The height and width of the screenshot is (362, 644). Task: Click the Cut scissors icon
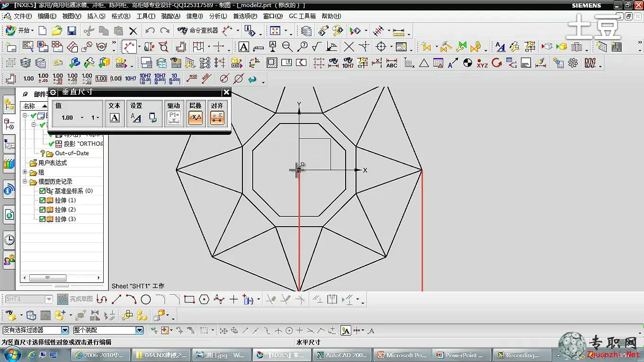click(89, 31)
